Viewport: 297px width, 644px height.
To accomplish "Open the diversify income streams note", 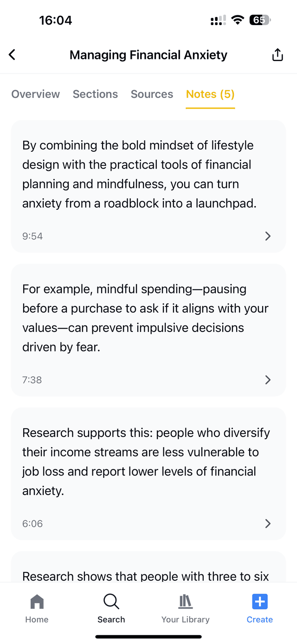I will (x=139, y=462).
